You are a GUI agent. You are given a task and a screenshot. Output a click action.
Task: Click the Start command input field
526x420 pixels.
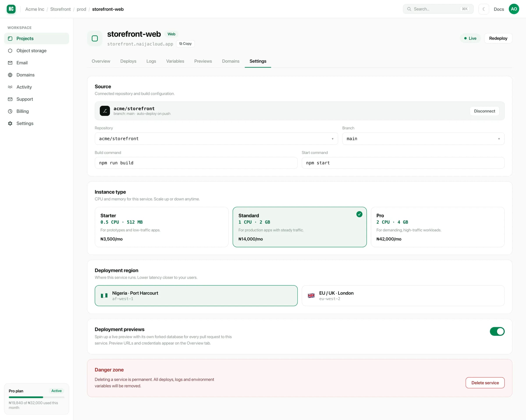[403, 163]
